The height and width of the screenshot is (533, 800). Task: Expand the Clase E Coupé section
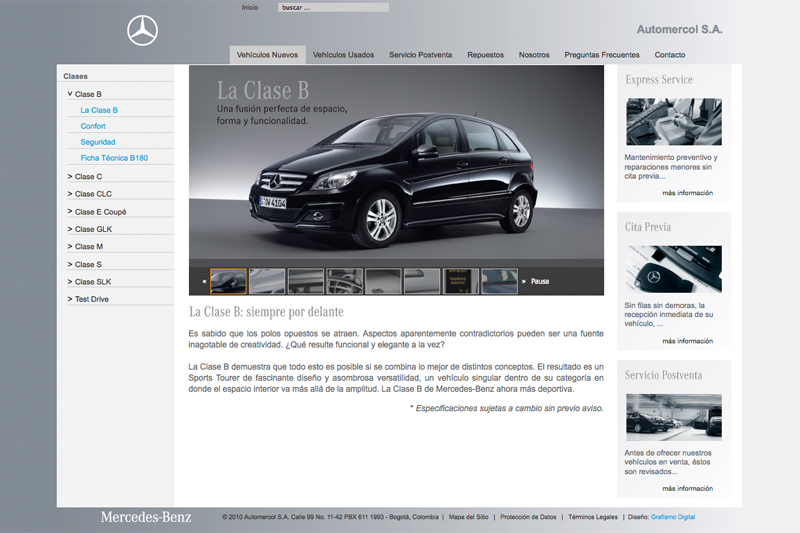[96, 212]
